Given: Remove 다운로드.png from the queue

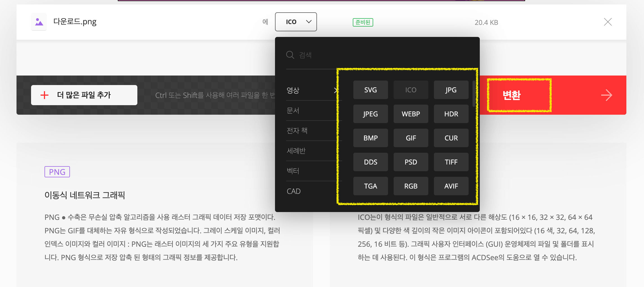Looking at the screenshot, I should pyautogui.click(x=607, y=22).
